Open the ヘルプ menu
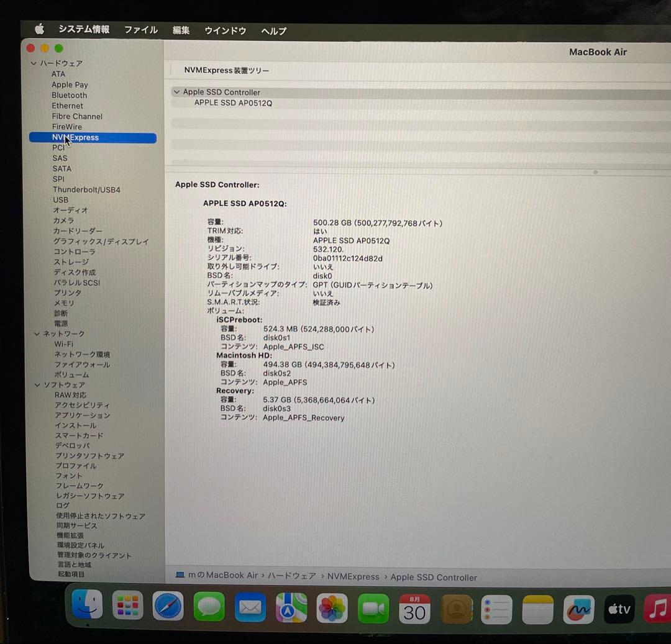This screenshot has width=671, height=644. (x=273, y=30)
